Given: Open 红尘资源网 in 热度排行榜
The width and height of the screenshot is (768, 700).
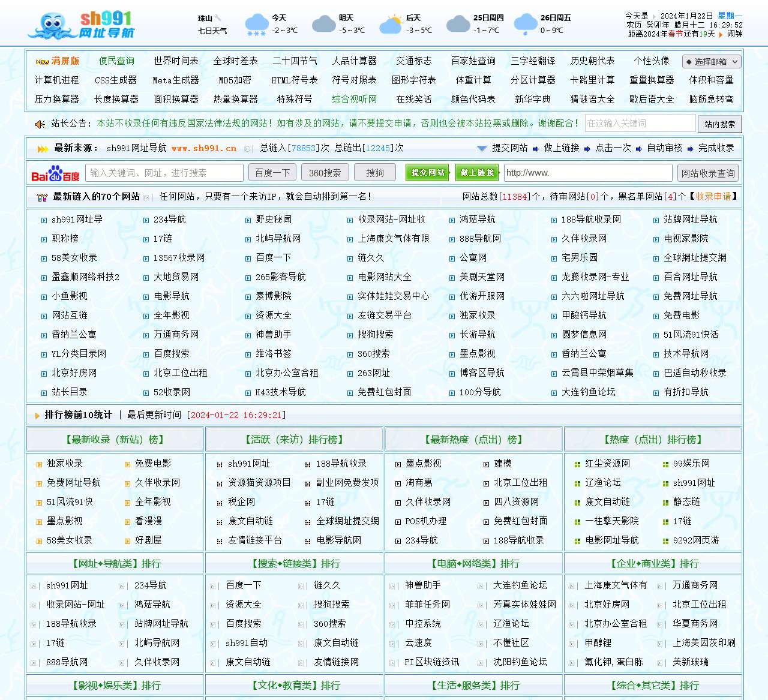Looking at the screenshot, I should click(608, 464).
